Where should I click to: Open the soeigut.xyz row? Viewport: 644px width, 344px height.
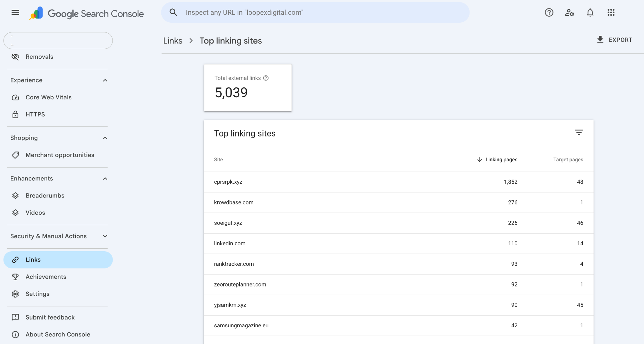tap(398, 223)
